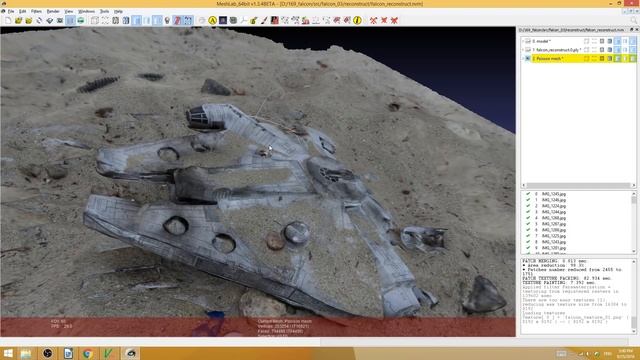Select raster 5 image entry
Image resolution: width=640 pixels, height=360 pixels.
[x=553, y=224]
